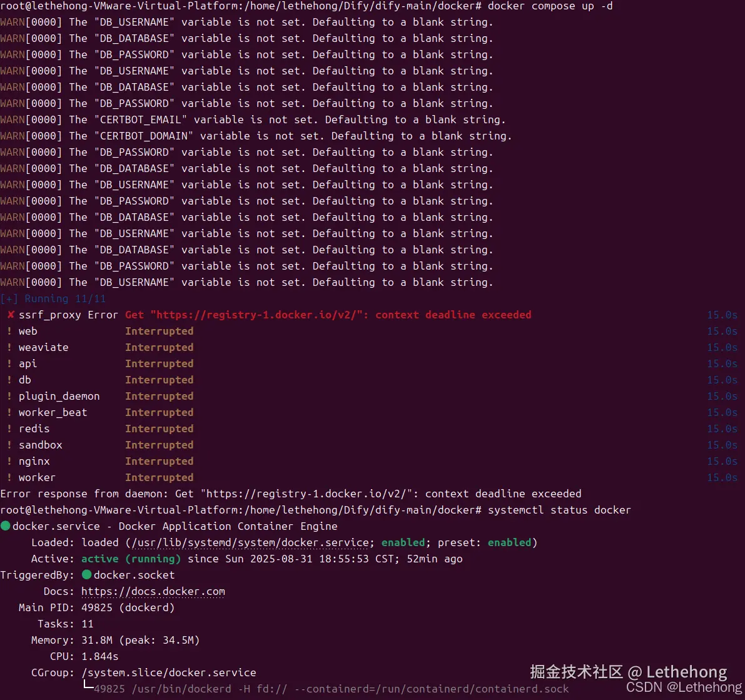Click the CGroup path /system.slice/docker.service
Screen dimensions: 745x700
(x=169, y=672)
